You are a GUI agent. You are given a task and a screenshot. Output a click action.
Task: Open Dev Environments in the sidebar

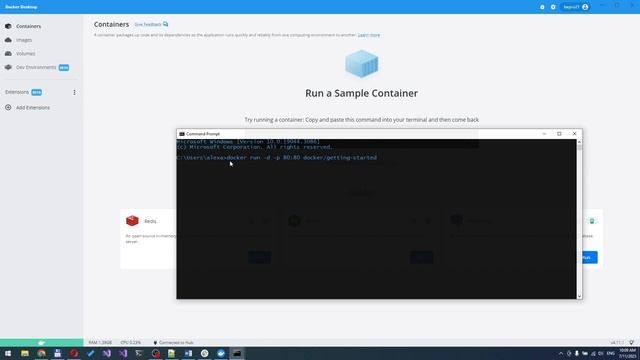coord(36,67)
